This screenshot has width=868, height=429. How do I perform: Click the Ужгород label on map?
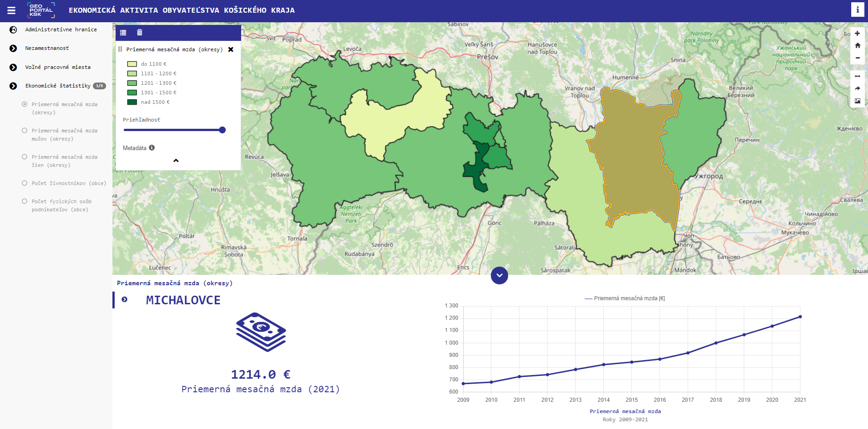tap(709, 176)
